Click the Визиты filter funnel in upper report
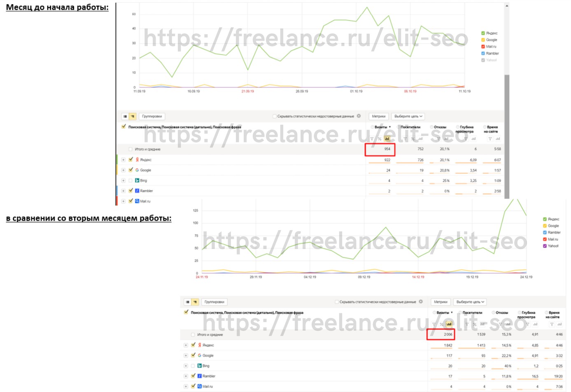The image size is (571, 392). coord(372,139)
